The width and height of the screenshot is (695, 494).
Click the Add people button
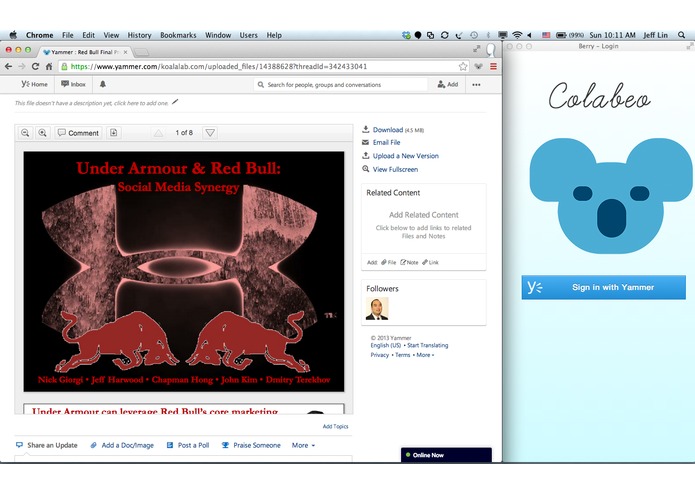point(448,84)
